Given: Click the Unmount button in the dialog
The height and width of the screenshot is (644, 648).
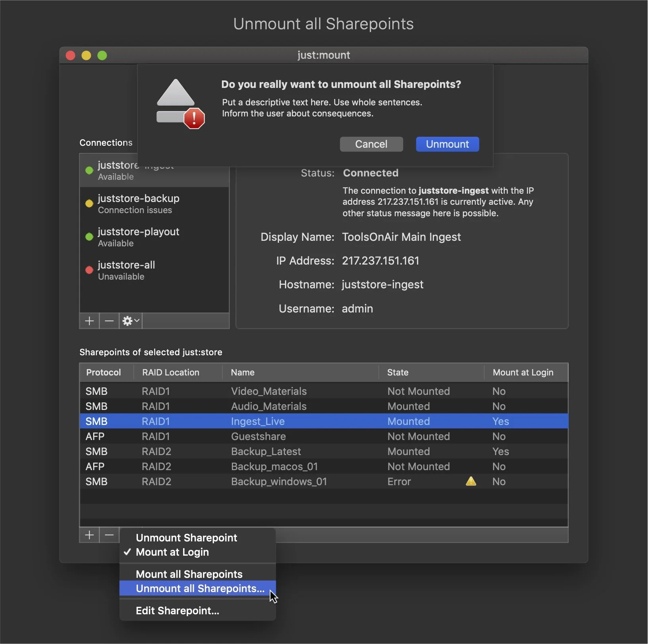Looking at the screenshot, I should click(x=447, y=144).
